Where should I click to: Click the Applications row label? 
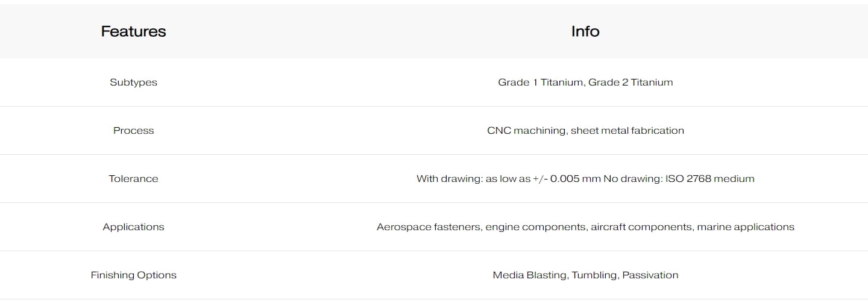[x=133, y=227]
